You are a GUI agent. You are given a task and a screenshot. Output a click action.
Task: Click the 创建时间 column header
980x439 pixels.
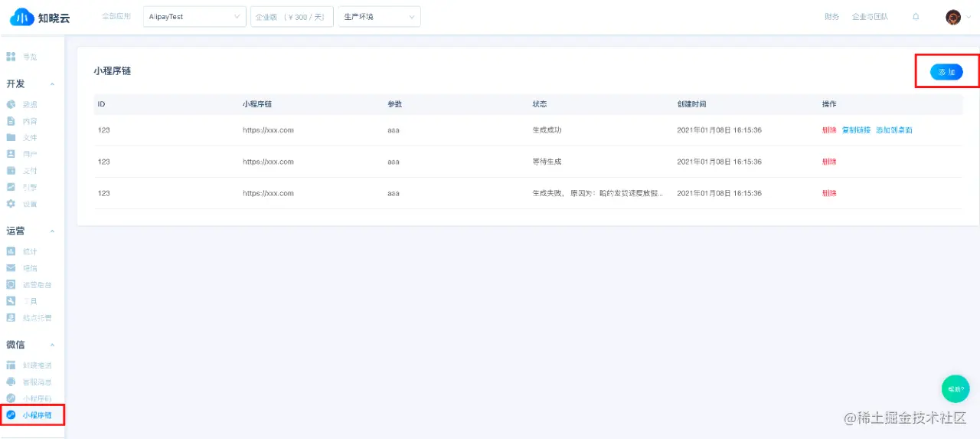point(691,104)
